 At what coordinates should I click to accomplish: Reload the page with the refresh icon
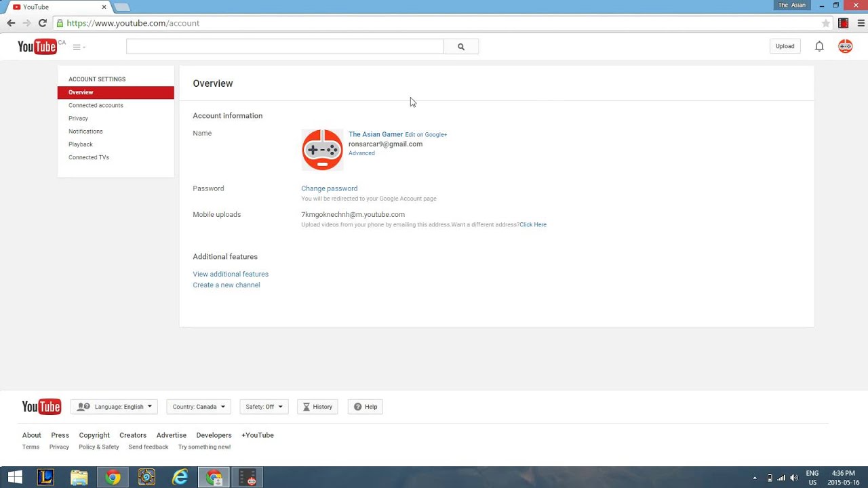(x=42, y=23)
